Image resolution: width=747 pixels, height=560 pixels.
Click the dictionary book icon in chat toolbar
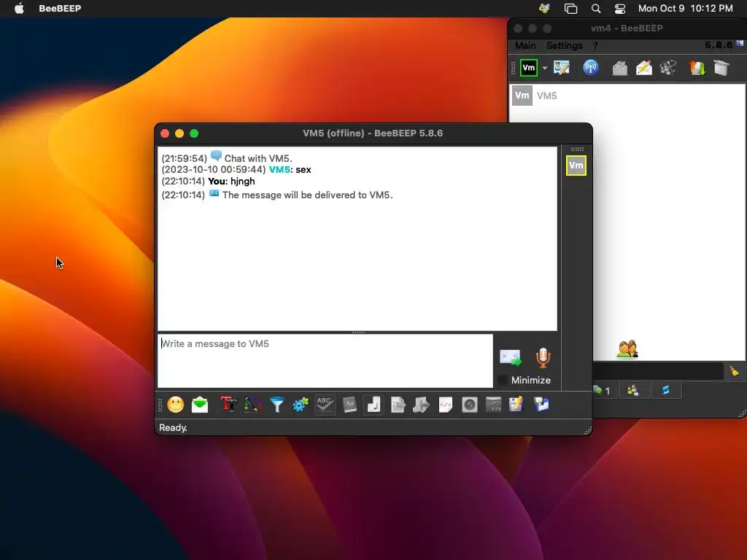click(x=349, y=405)
